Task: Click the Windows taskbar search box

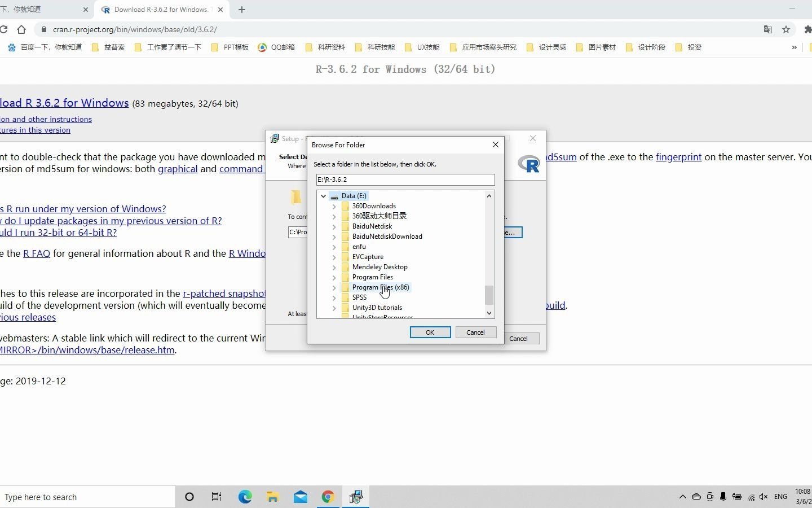Action: click(x=87, y=497)
